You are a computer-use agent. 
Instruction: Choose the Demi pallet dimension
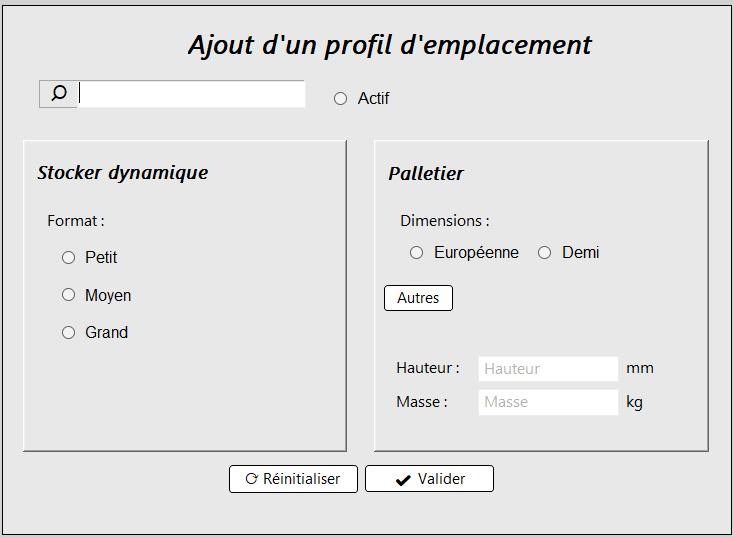click(545, 253)
